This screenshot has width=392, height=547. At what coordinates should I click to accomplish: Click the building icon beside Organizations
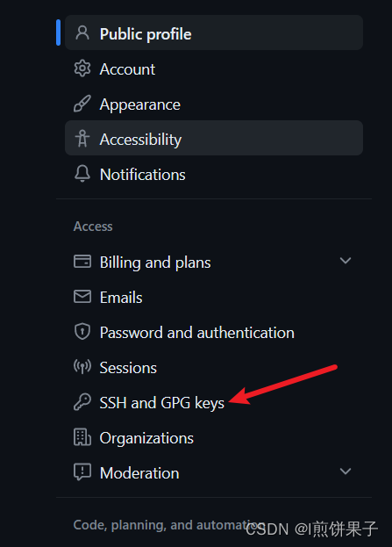82,437
